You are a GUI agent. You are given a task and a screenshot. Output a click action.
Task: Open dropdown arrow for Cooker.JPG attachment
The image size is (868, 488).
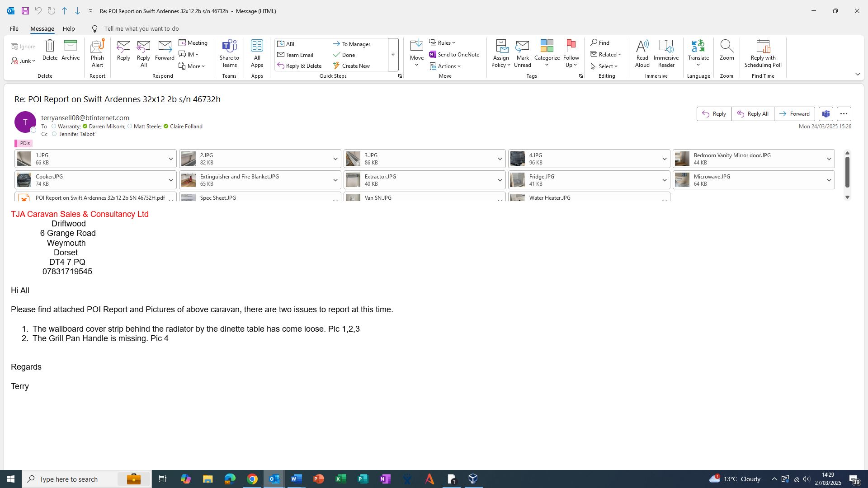pyautogui.click(x=171, y=180)
